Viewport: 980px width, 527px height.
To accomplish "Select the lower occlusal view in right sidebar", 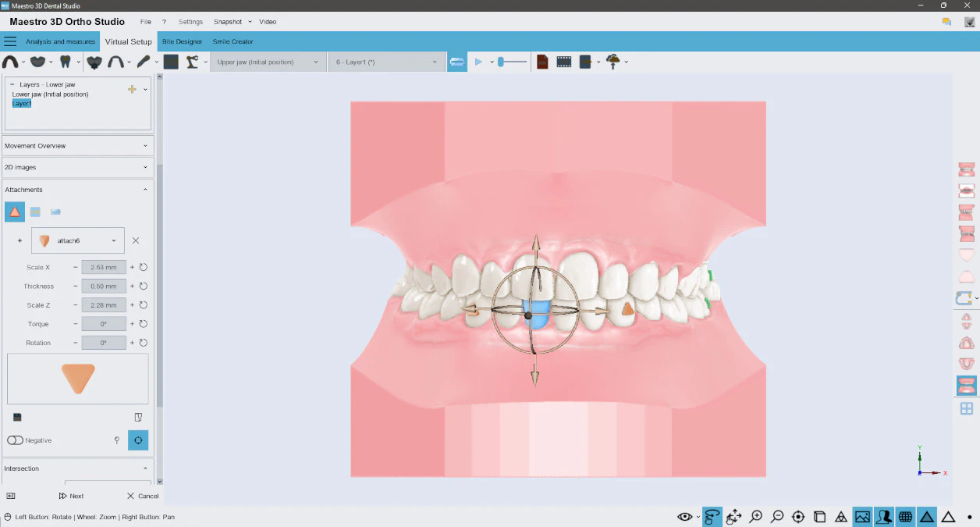I will tap(966, 364).
